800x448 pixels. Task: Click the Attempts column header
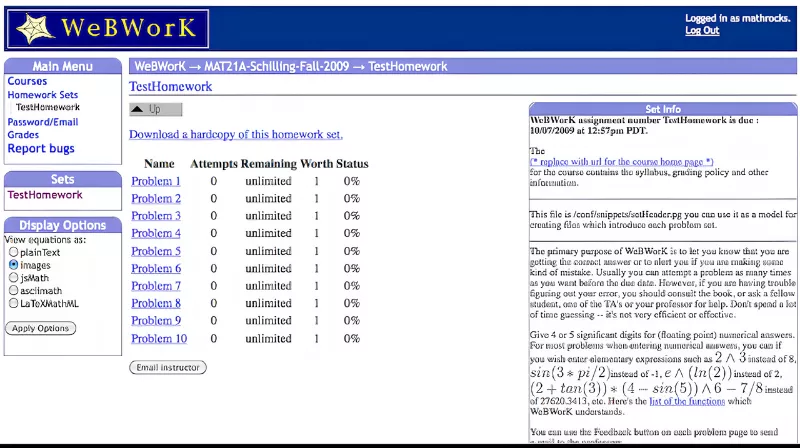tap(214, 164)
